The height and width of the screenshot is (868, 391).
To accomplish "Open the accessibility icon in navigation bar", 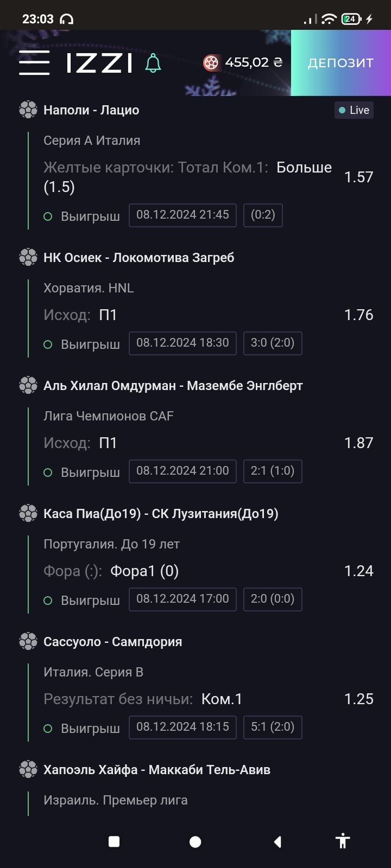I will tap(343, 841).
